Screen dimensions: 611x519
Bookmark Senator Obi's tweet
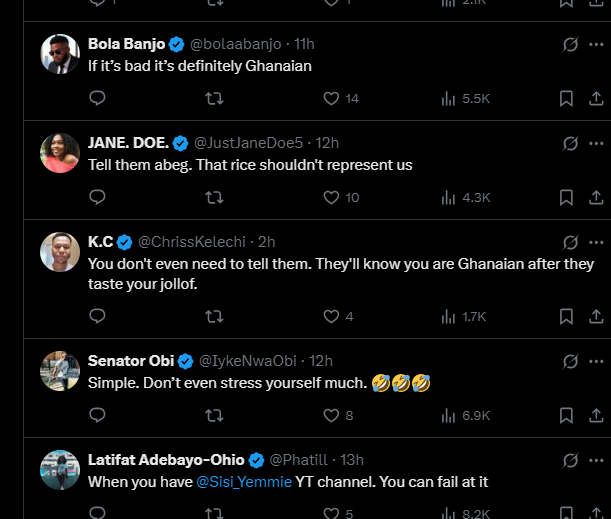click(566, 415)
